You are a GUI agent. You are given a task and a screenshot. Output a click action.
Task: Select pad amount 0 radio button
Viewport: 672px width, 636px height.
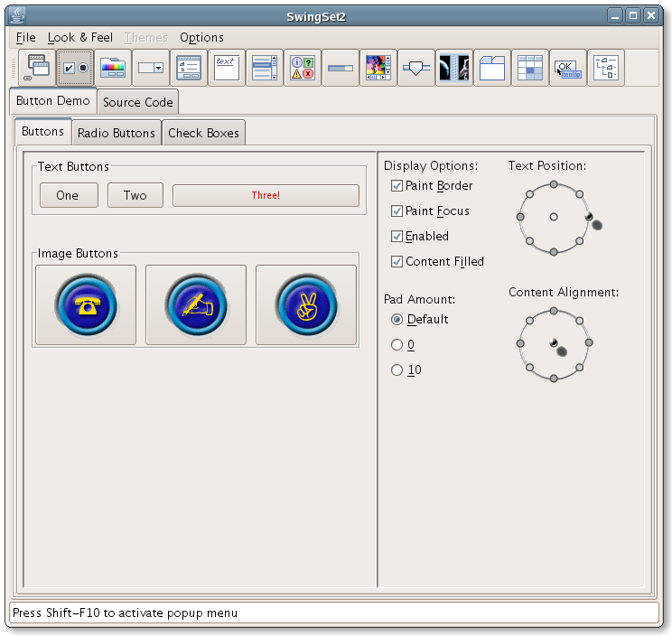403,344
